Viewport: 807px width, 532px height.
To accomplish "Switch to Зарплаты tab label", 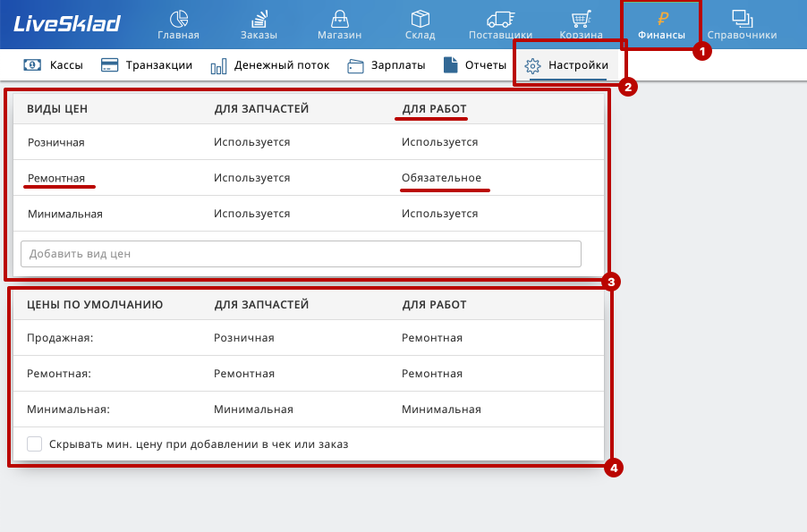I will tap(398, 65).
